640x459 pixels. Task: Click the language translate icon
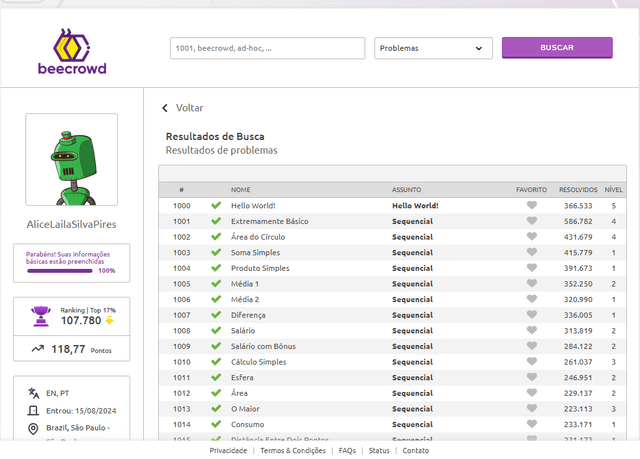(x=33, y=393)
